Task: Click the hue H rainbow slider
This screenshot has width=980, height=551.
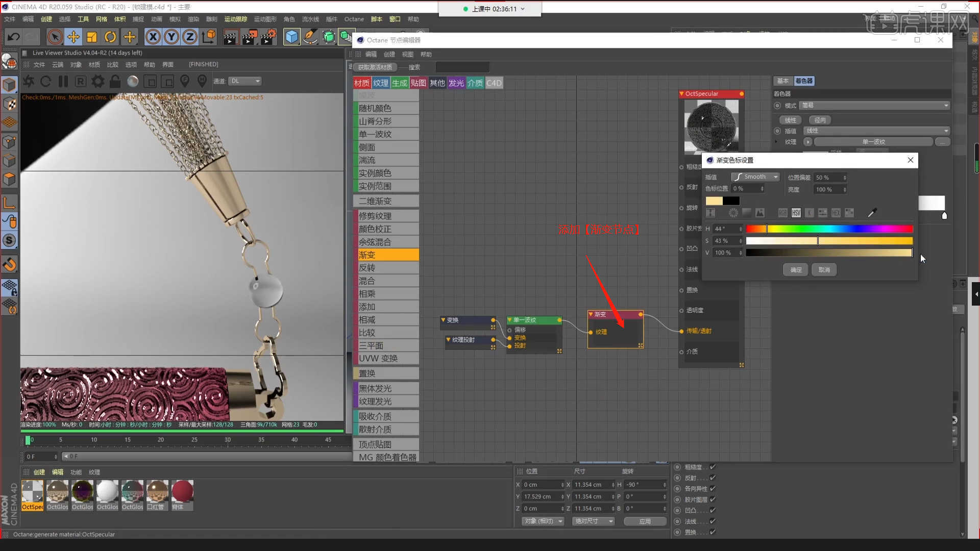Action: click(829, 229)
